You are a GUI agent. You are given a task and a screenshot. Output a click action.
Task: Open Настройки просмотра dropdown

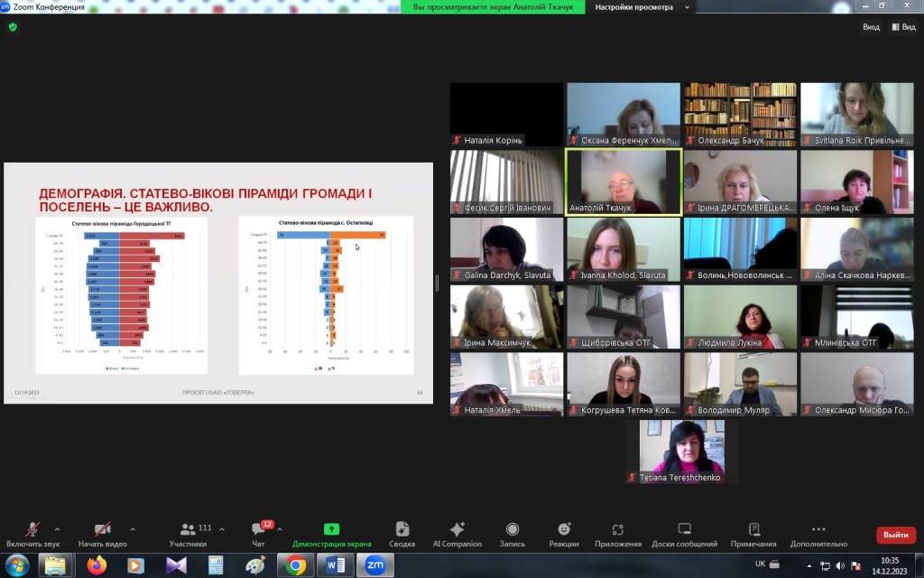[x=640, y=7]
